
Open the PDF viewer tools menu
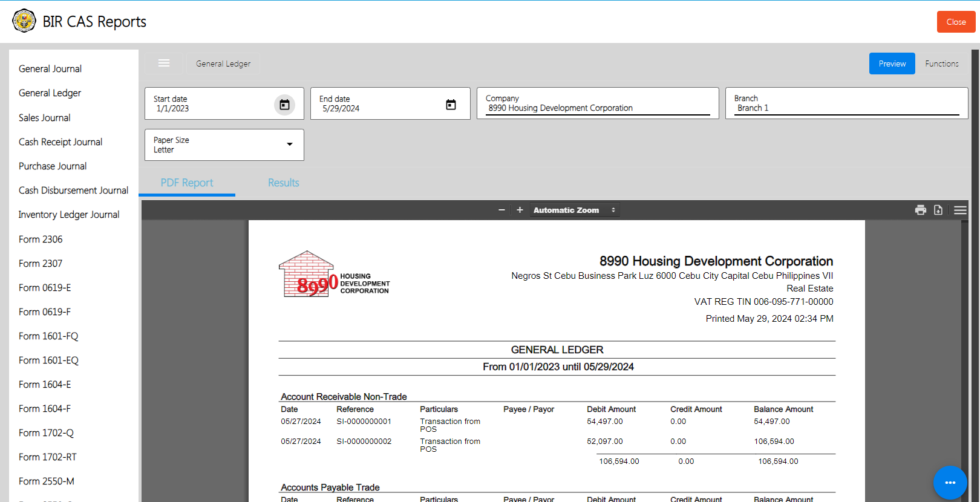tap(960, 210)
